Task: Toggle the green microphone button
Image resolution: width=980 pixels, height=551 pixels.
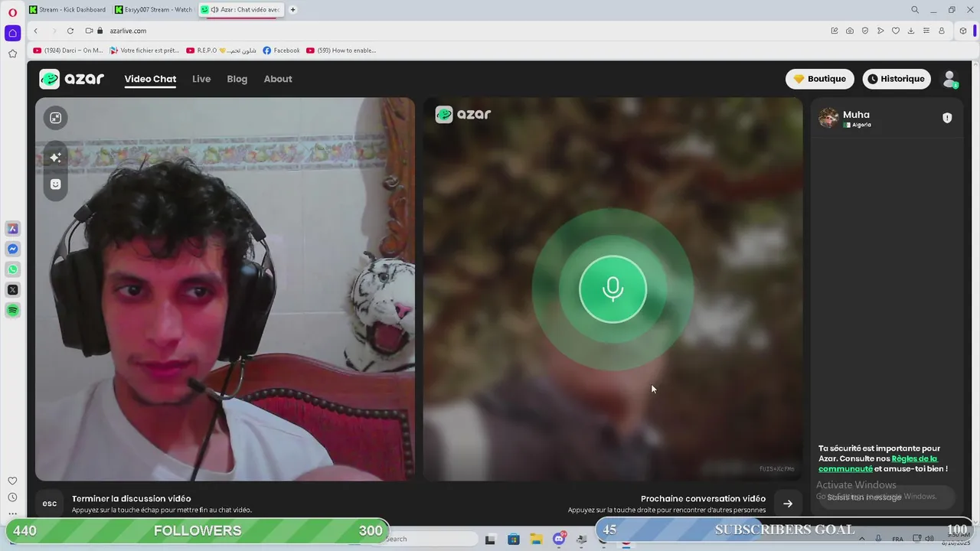Action: [x=612, y=289]
